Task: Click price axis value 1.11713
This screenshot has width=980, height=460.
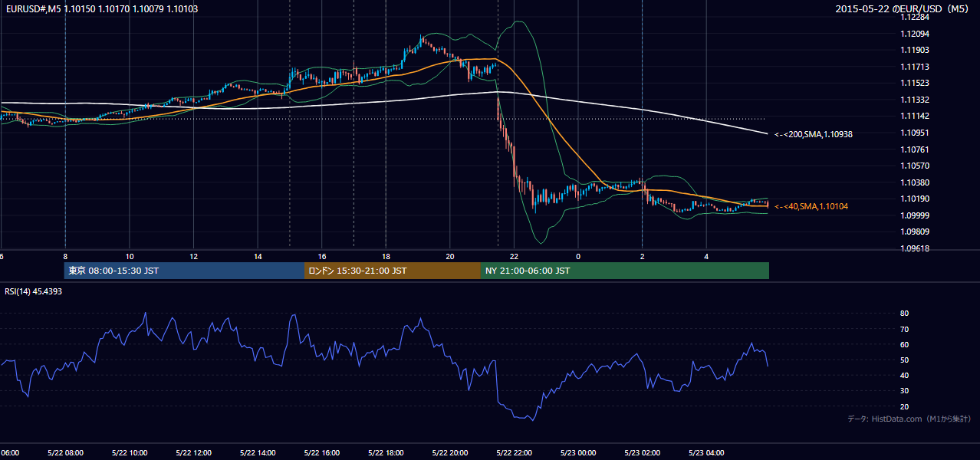Action: click(x=916, y=67)
